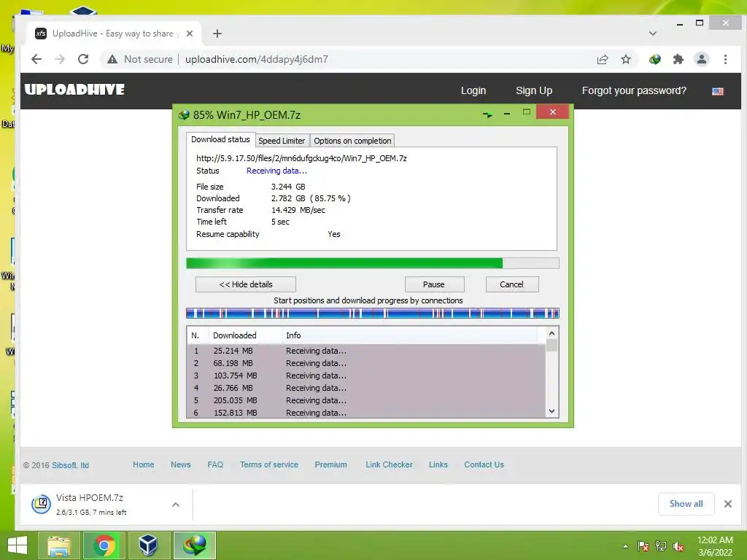Screen dimensions: 747x560
Task: Click the connections progress segment bar
Action: 373,313
